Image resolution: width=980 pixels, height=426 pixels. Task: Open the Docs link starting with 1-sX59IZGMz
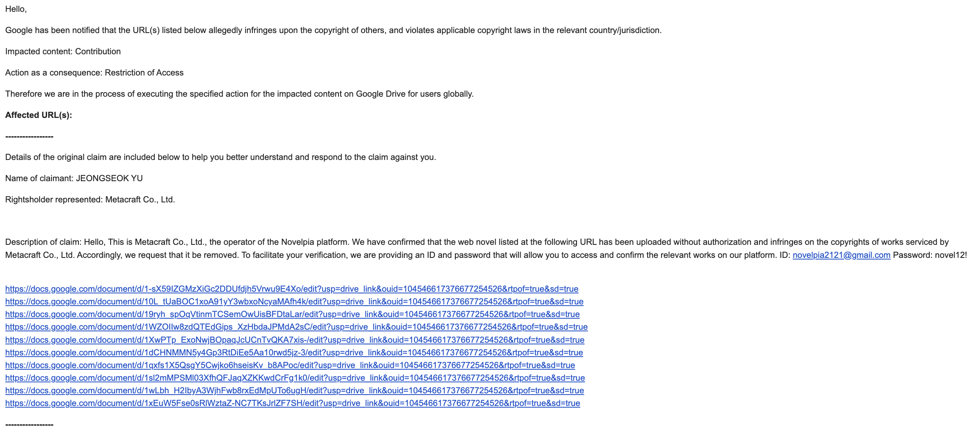(x=292, y=289)
